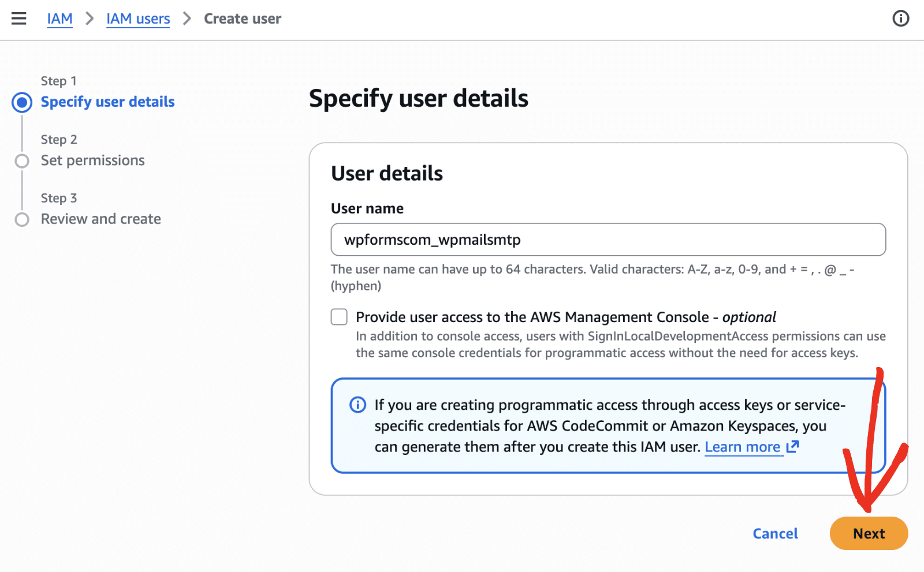The width and height of the screenshot is (924, 572).
Task: Click the info icon in the blue notice box
Action: click(358, 405)
